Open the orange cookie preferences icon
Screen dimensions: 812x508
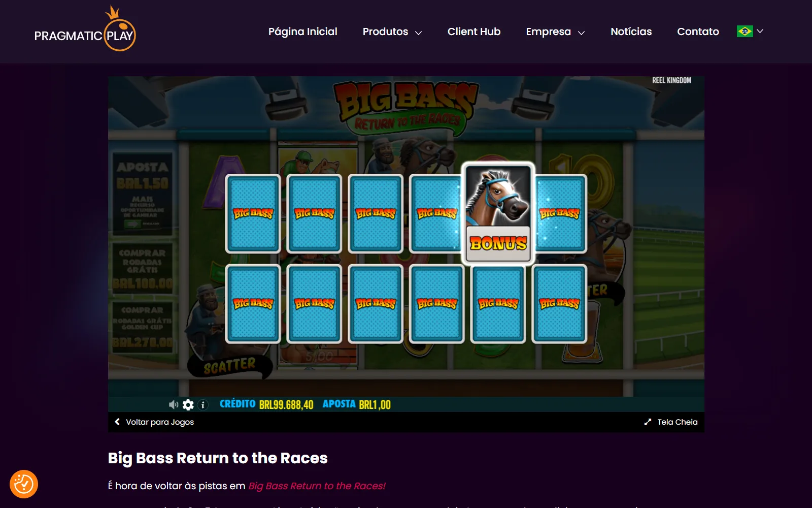24,484
